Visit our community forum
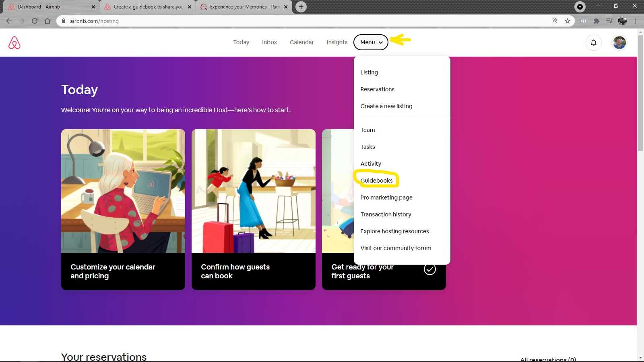 396,248
